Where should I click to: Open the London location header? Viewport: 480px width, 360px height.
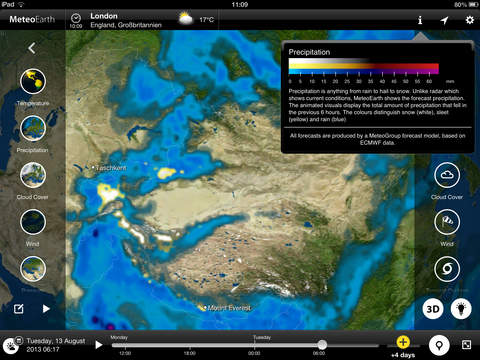click(x=126, y=20)
